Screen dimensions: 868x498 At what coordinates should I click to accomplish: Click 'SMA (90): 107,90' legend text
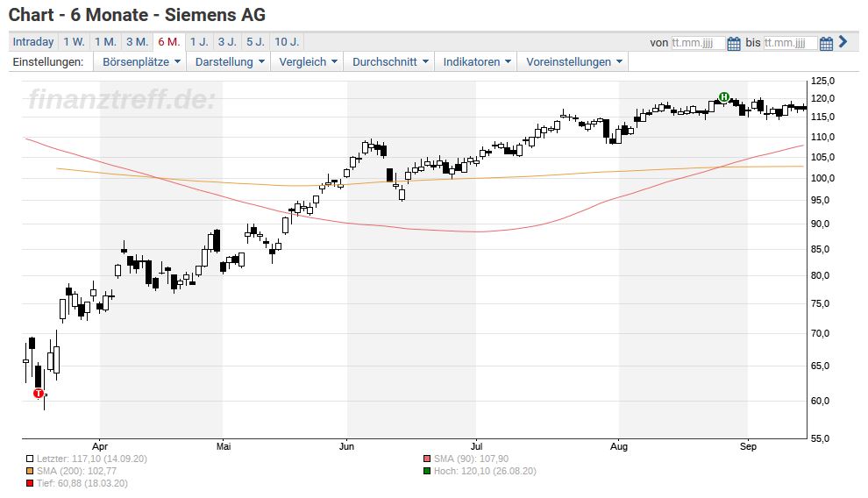[x=471, y=459]
